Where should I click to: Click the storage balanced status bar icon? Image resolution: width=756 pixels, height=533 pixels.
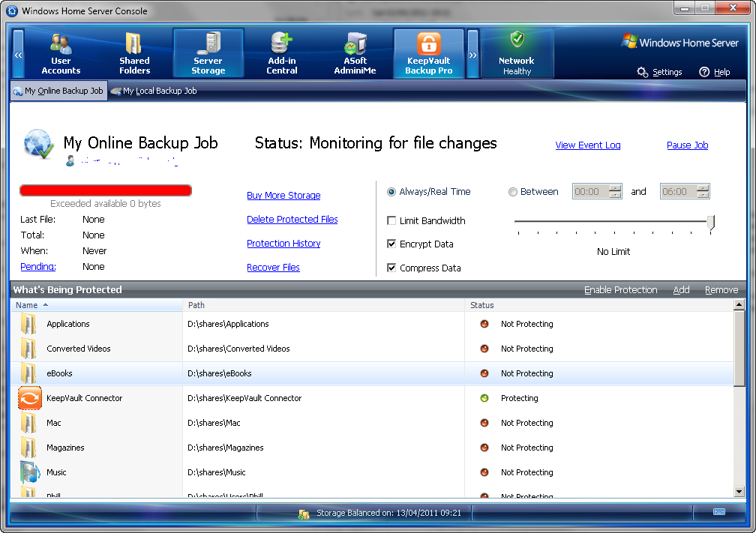point(303,514)
